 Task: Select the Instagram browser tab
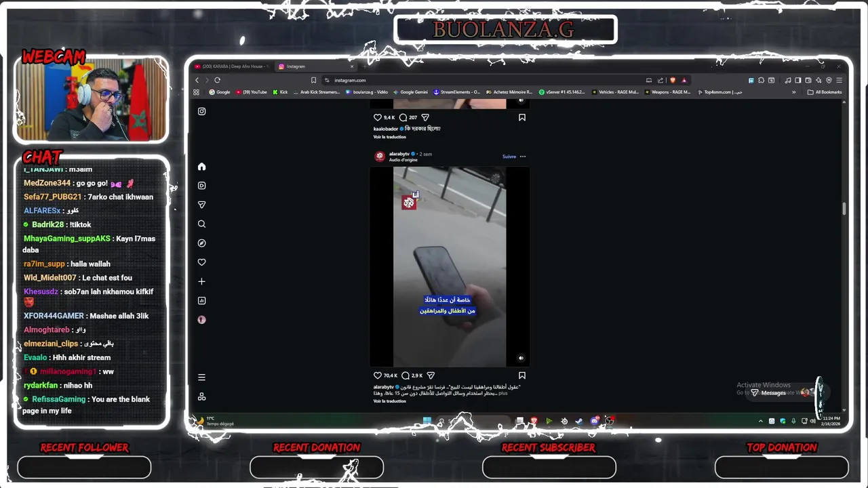click(315, 66)
